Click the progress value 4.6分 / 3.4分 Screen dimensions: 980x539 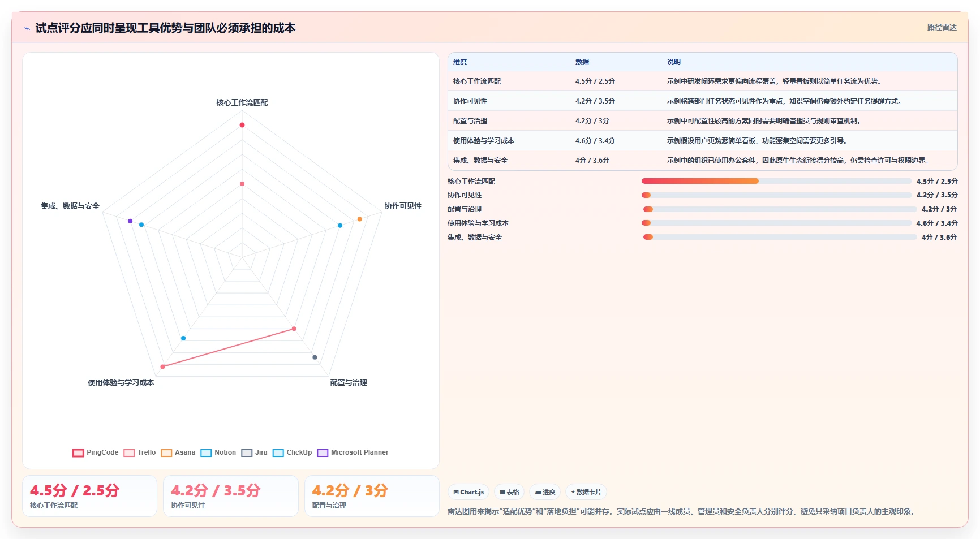pos(937,223)
